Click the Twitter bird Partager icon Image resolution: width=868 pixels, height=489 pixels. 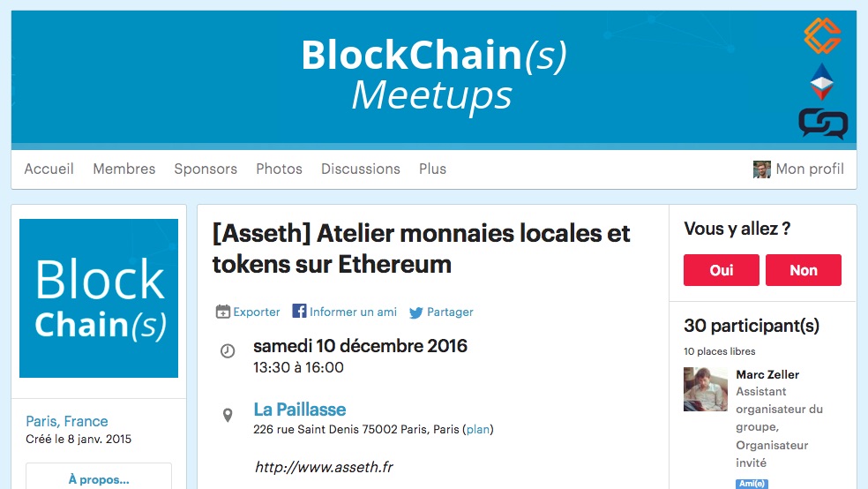415,312
